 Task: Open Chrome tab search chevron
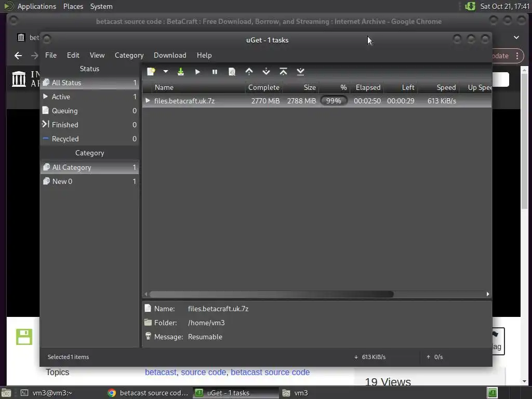tap(516, 37)
